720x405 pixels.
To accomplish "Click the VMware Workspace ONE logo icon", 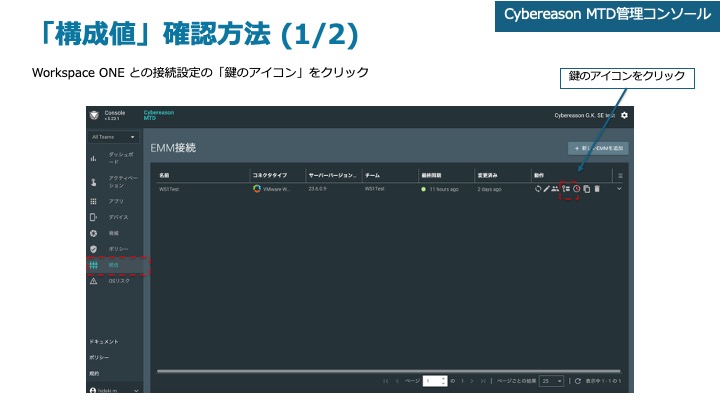I will pos(257,189).
